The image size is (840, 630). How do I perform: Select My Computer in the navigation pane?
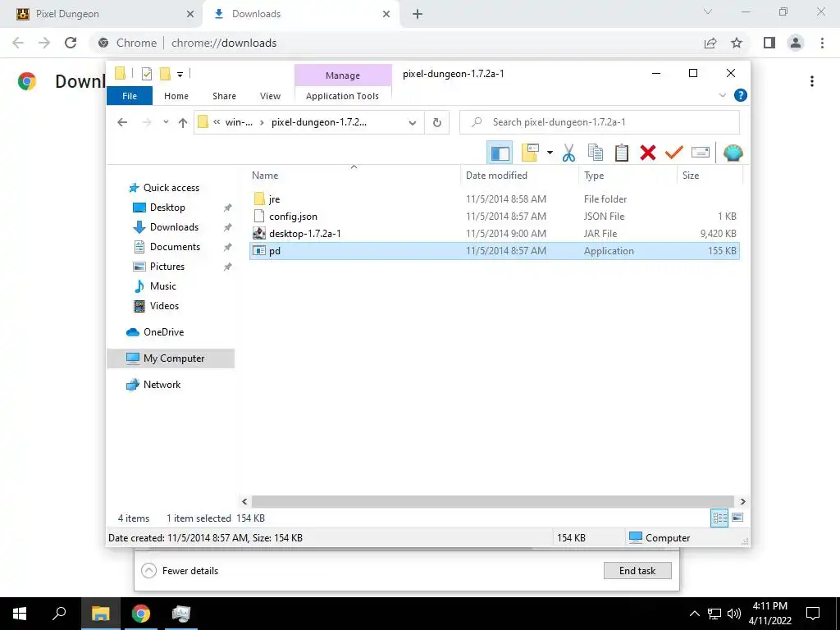171,358
